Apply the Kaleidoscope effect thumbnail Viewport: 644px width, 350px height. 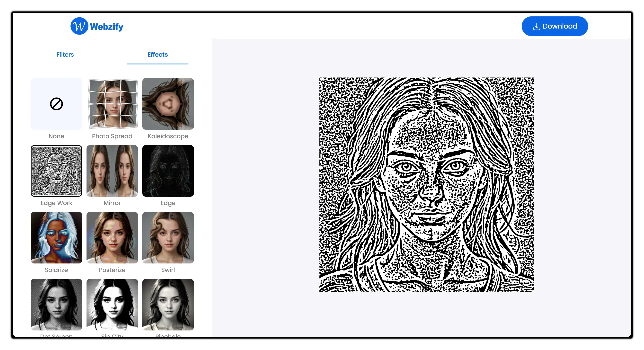tap(168, 104)
